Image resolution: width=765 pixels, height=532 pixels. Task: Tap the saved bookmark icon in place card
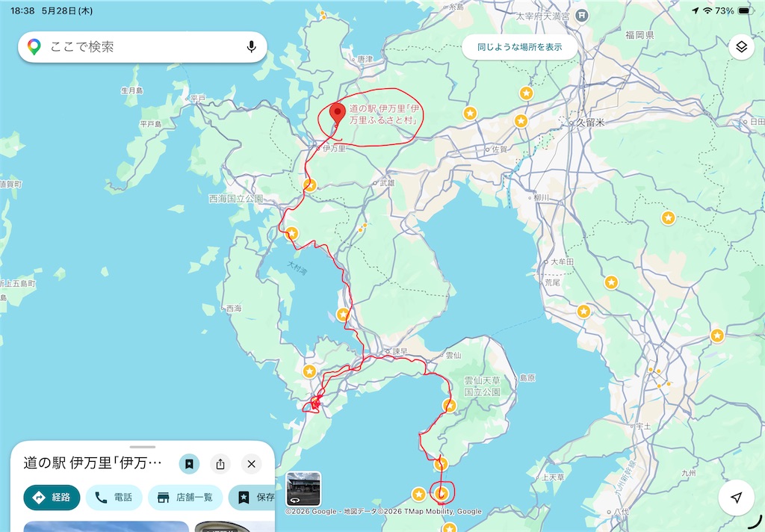point(189,464)
